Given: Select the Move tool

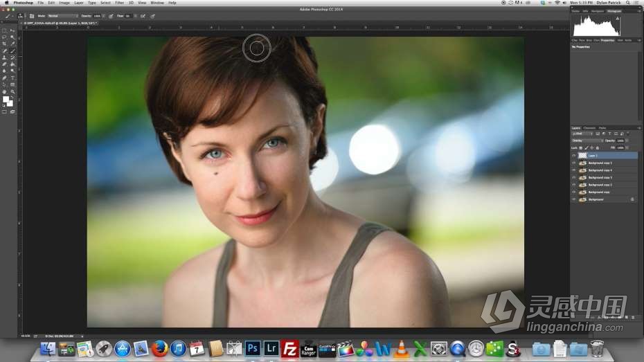Looking at the screenshot, I should pos(12,30).
